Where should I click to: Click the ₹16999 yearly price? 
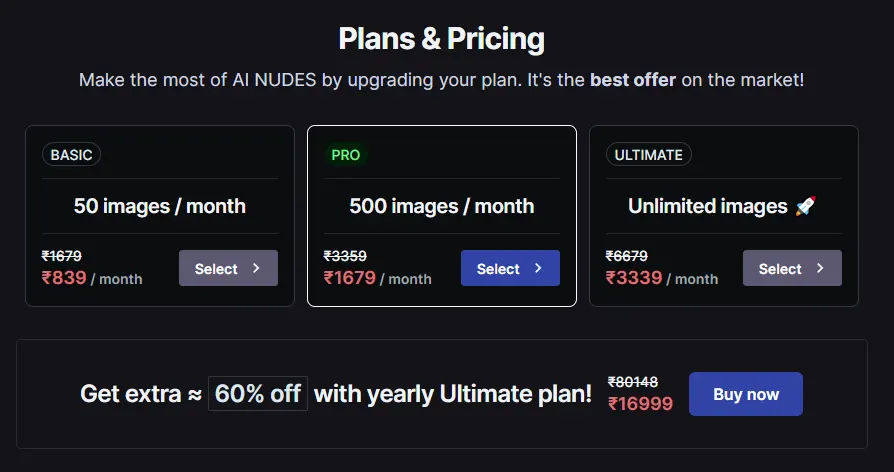point(640,404)
